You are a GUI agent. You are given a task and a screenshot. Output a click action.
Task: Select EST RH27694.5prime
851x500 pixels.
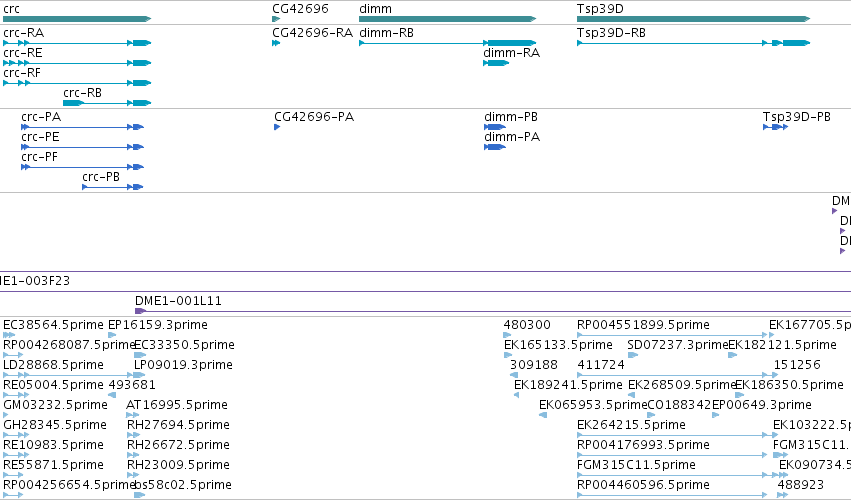coord(178,425)
